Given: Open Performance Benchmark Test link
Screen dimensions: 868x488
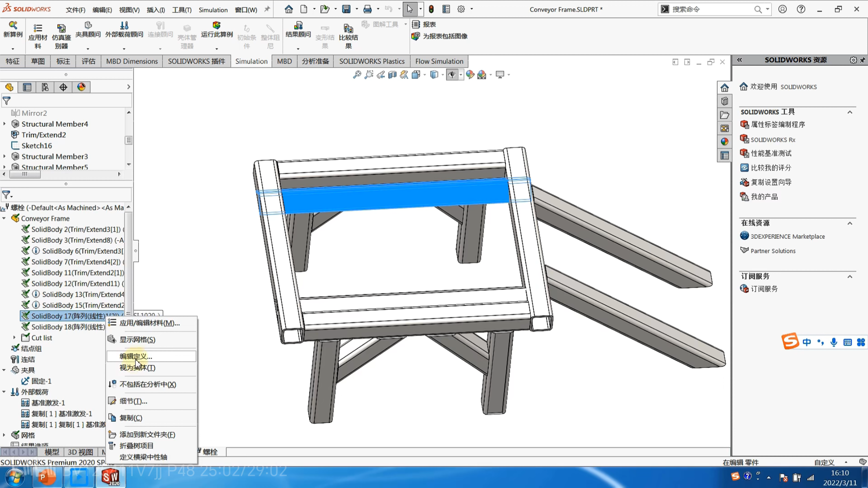Looking at the screenshot, I should pyautogui.click(x=771, y=153).
